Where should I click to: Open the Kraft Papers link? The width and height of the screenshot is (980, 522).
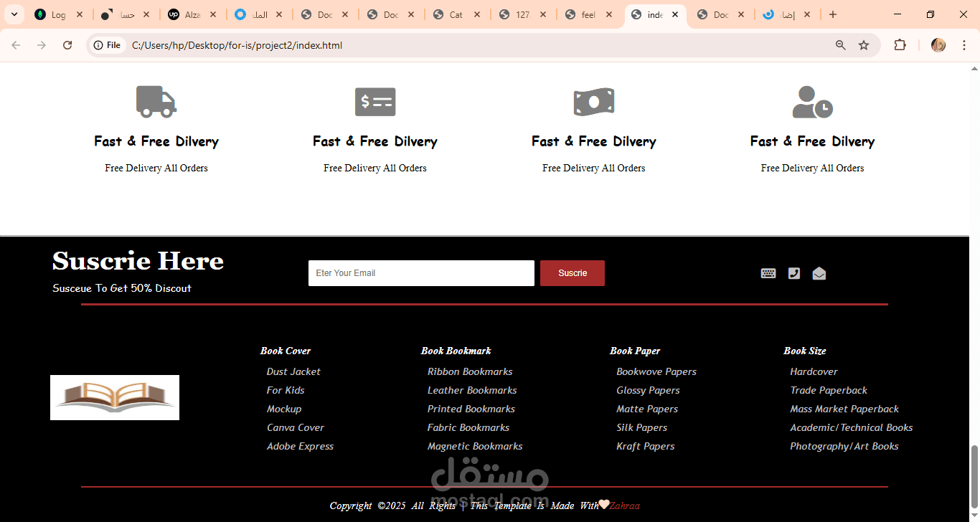(646, 446)
